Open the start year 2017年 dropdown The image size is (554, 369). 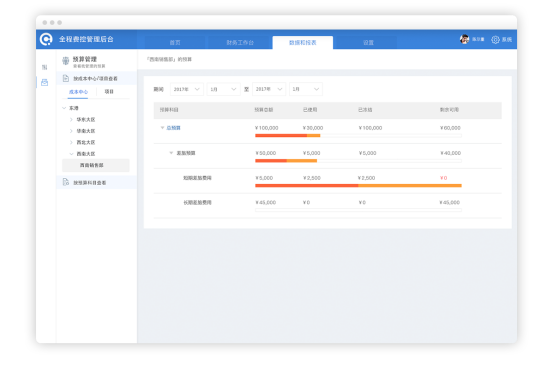tap(187, 89)
